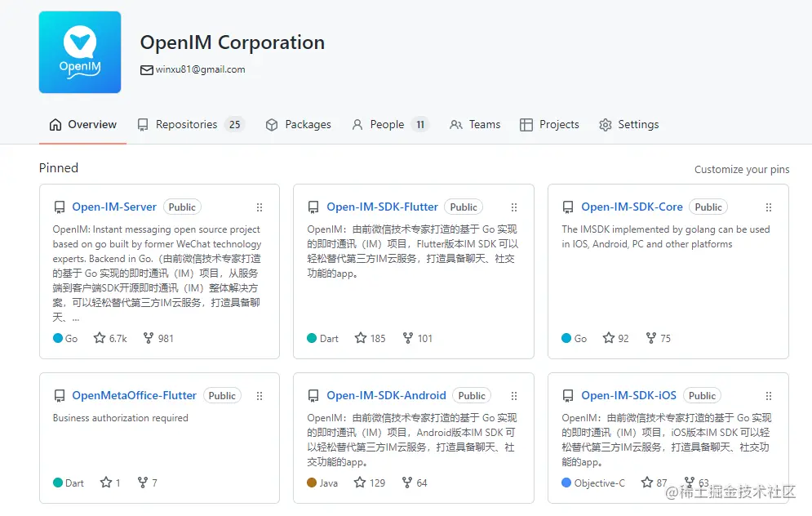812x516 pixels.
Task: Open the Packages tab
Action: [x=299, y=125]
